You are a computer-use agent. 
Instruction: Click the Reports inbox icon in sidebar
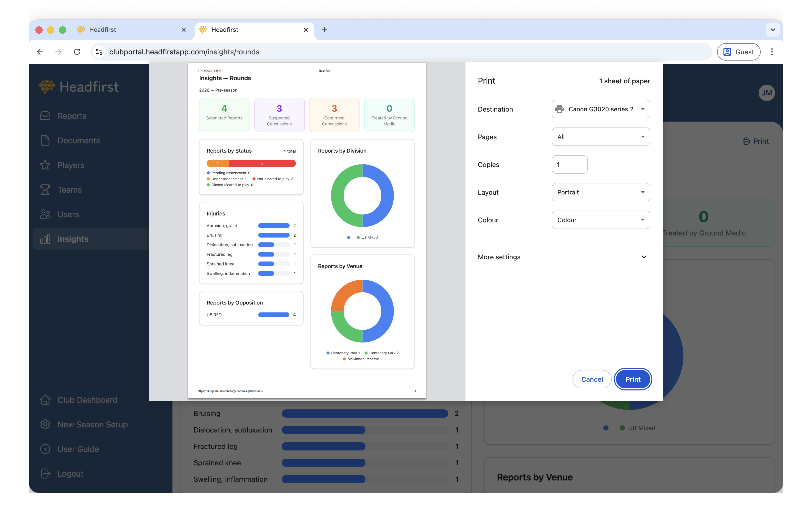pos(45,116)
